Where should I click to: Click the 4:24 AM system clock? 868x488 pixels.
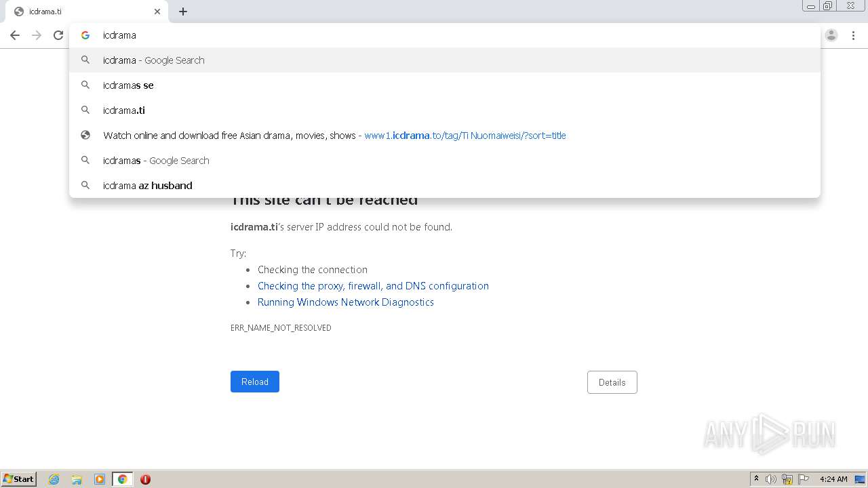pos(833,479)
